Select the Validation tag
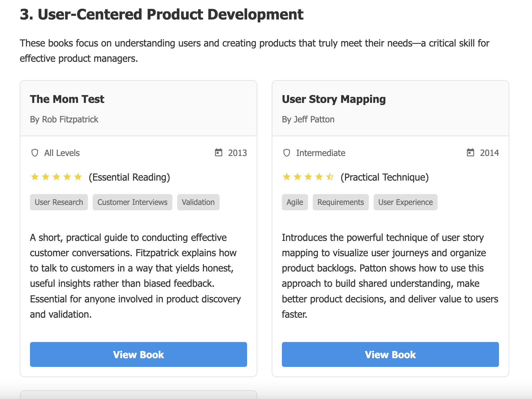This screenshot has width=532, height=399. 198,202
